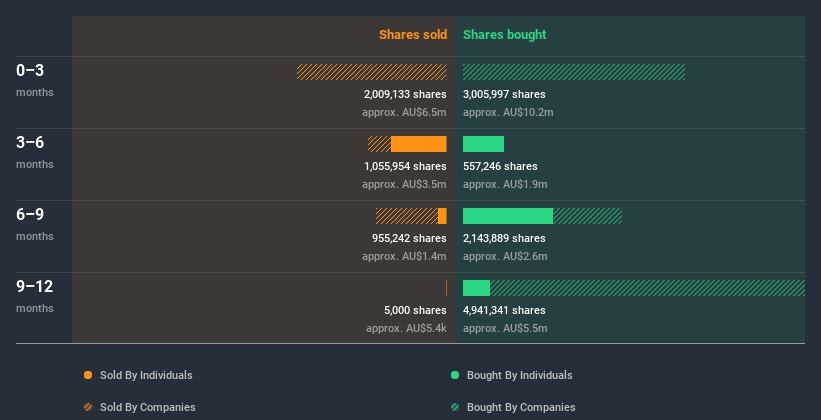The width and height of the screenshot is (821, 420).
Task: Click the 955,242 shares value
Action: tap(409, 238)
